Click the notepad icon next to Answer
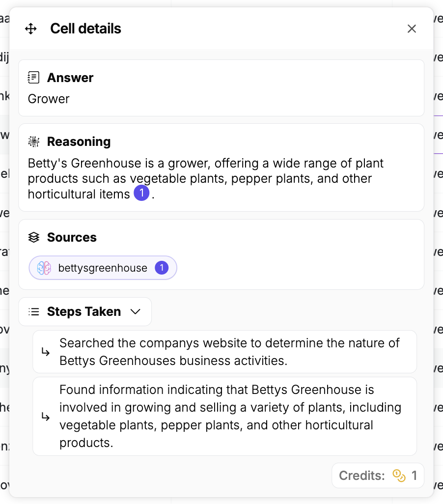The height and width of the screenshot is (504, 443). point(33,78)
